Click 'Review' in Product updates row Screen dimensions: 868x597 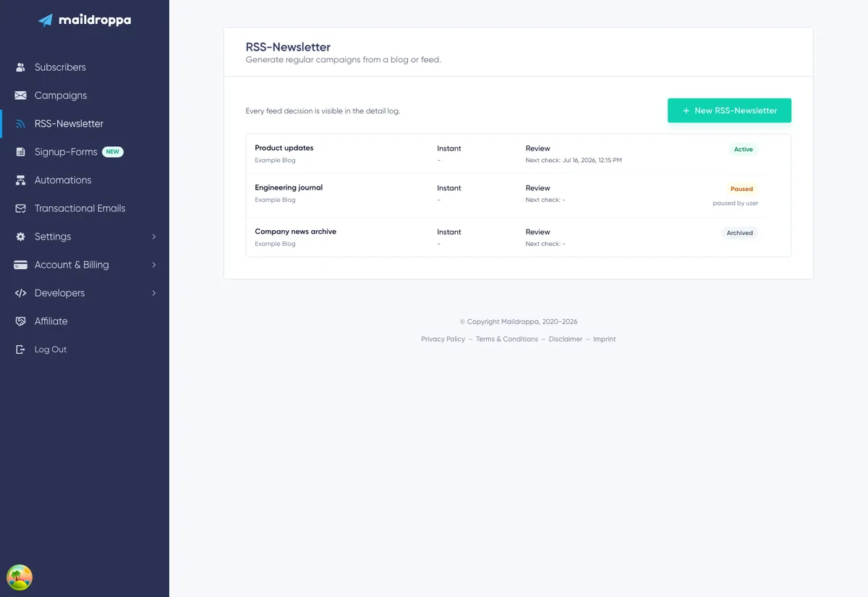pyautogui.click(x=538, y=148)
